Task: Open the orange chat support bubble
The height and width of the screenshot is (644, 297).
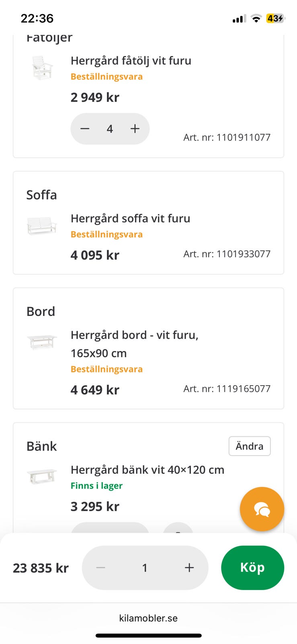Action: point(262,509)
